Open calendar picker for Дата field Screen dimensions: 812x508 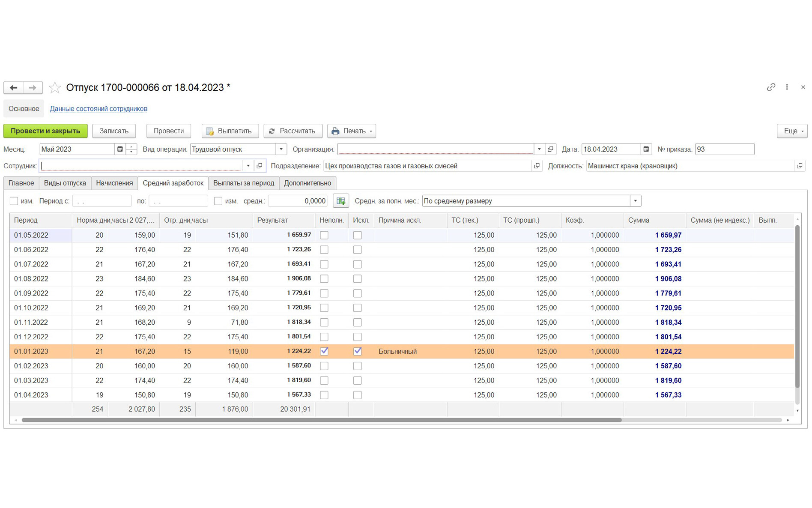646,149
